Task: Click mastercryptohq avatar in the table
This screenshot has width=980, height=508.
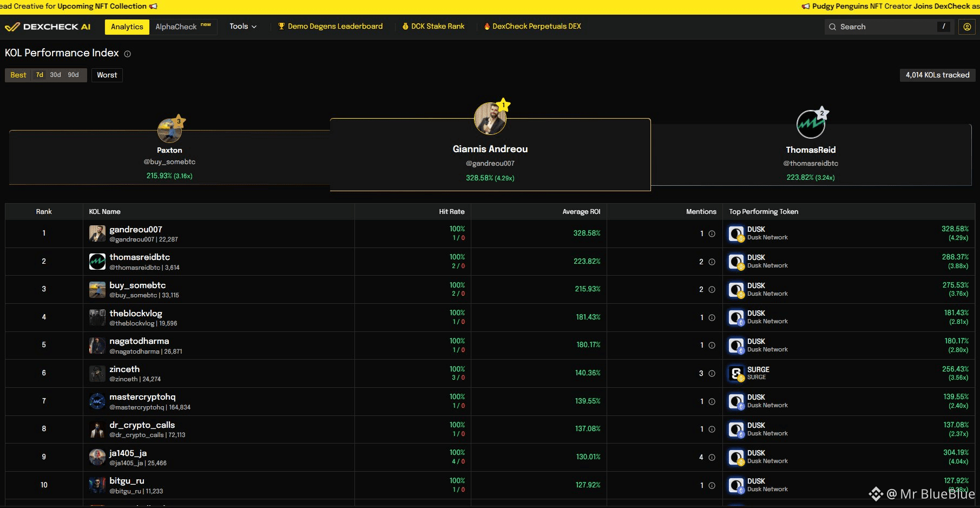Action: [97, 401]
